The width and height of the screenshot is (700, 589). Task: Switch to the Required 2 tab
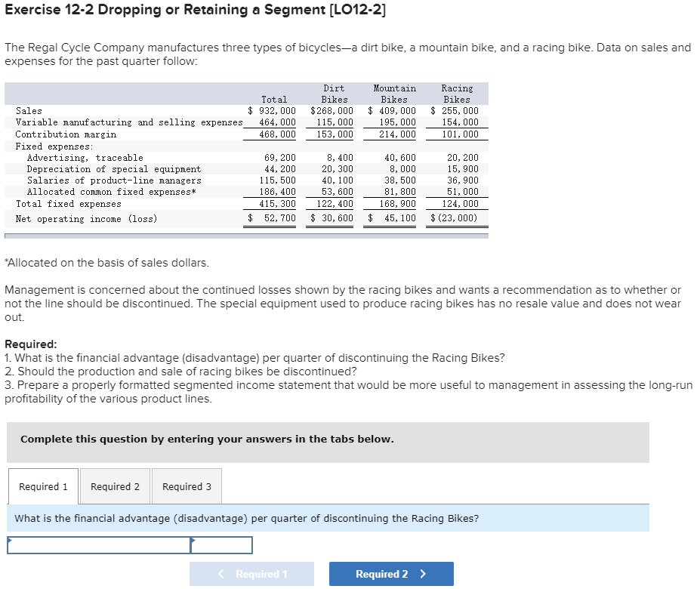[116, 486]
